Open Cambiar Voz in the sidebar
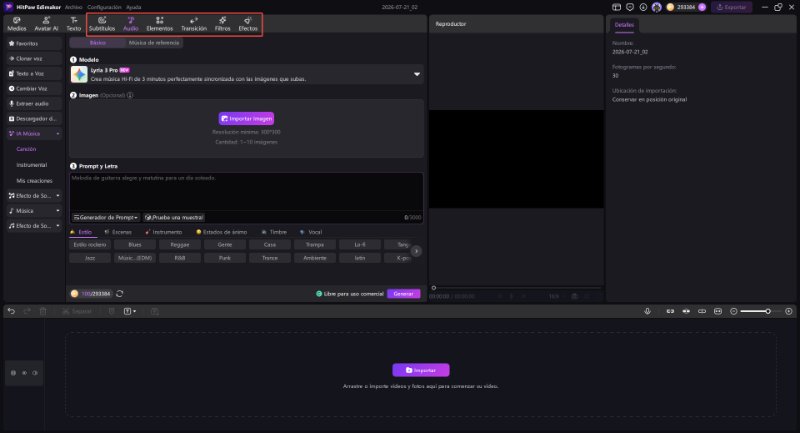Screen dimensions: 800x433 34,89
